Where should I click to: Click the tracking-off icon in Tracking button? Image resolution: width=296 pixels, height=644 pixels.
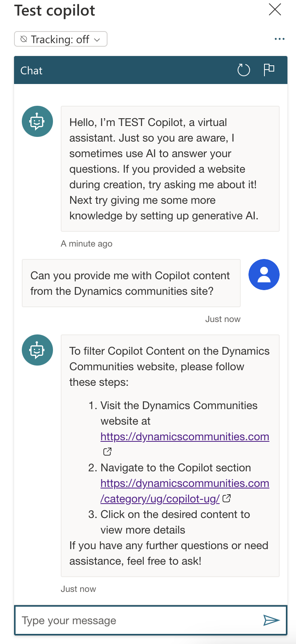[x=24, y=39]
